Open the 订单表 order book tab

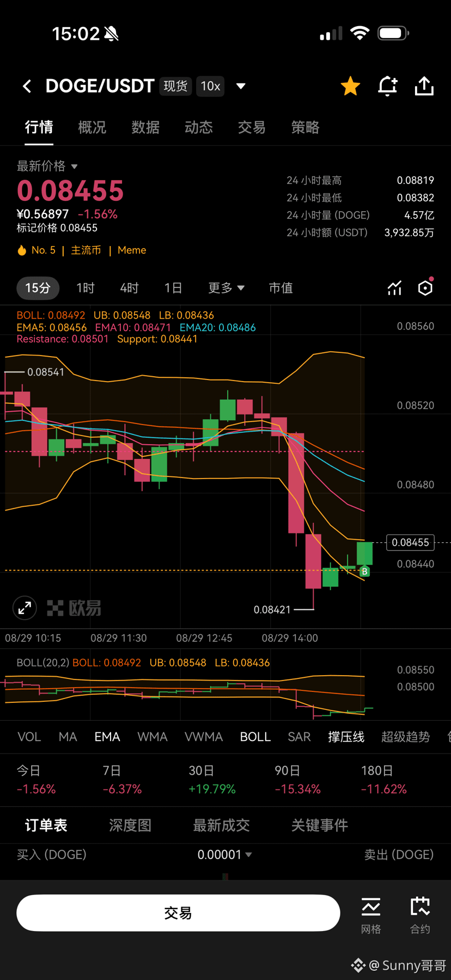pyautogui.click(x=46, y=825)
